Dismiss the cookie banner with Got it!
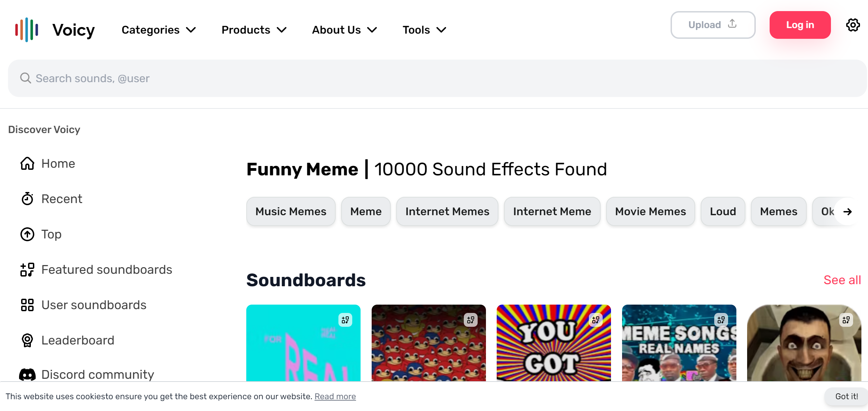The image size is (868, 411). click(x=846, y=396)
